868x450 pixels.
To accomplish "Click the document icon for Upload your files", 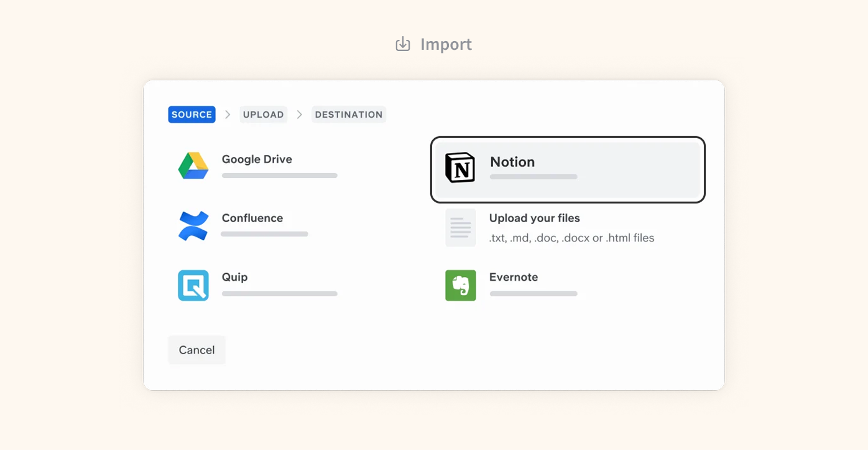I will 461,228.
